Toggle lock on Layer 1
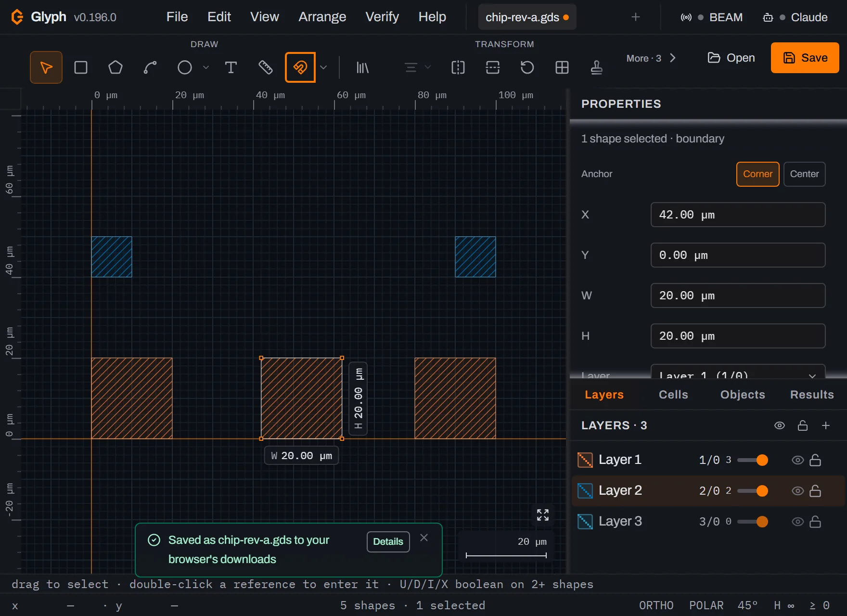 click(x=815, y=460)
